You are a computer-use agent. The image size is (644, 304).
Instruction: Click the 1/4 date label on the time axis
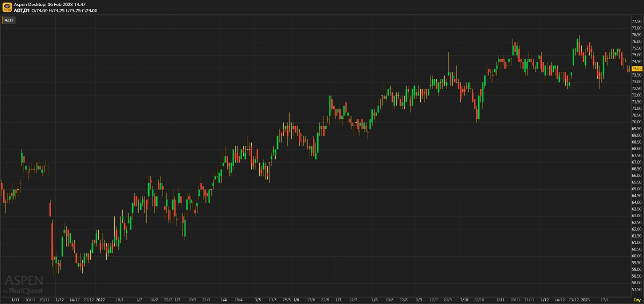[224, 300]
